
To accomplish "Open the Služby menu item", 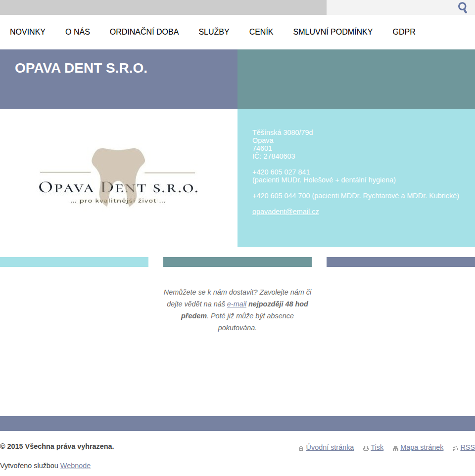I will pos(214,32).
